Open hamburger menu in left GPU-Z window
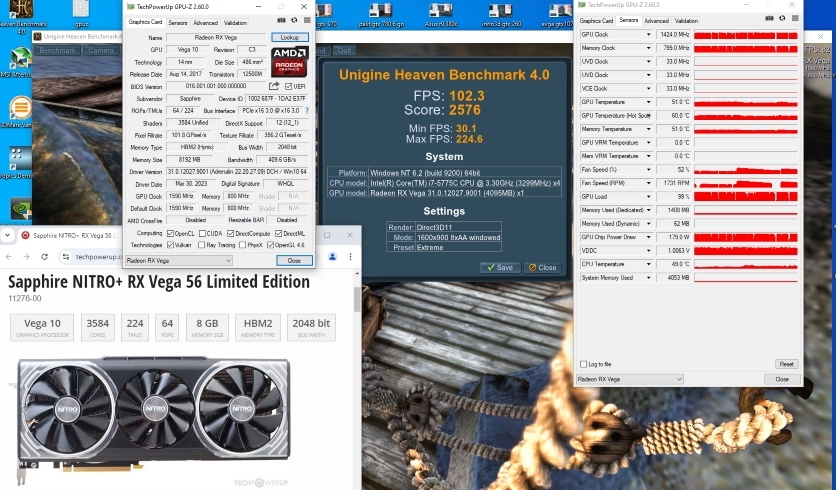Image resolution: width=836 pixels, height=490 pixels. 307,20
